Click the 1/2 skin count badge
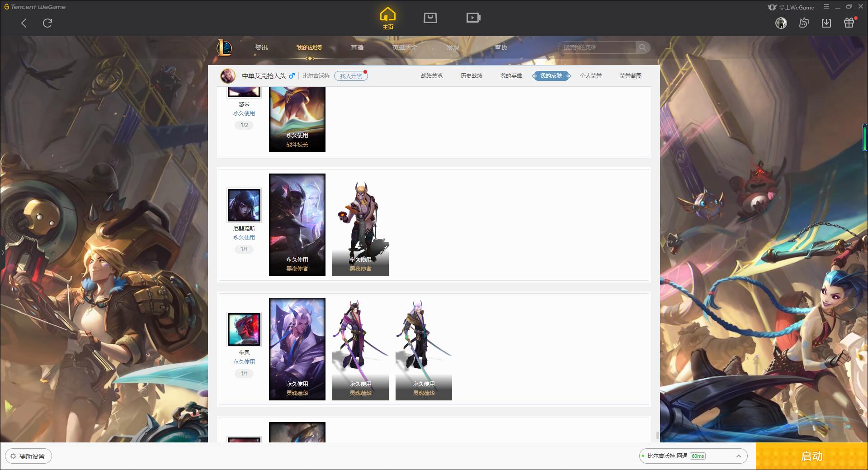Screen dimensions: 868x470 244,125
